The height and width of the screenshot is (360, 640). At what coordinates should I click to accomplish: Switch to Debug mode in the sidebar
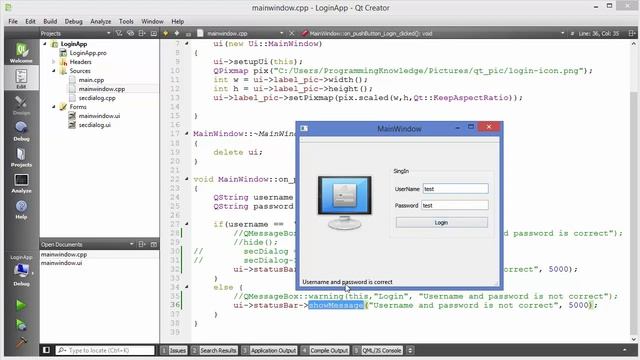coord(21,131)
